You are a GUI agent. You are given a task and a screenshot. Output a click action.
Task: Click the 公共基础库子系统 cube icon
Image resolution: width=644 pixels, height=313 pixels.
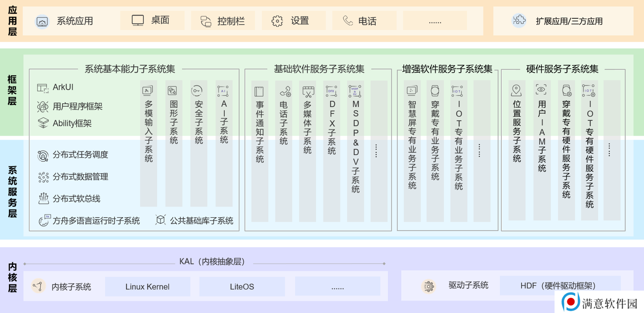click(x=161, y=220)
